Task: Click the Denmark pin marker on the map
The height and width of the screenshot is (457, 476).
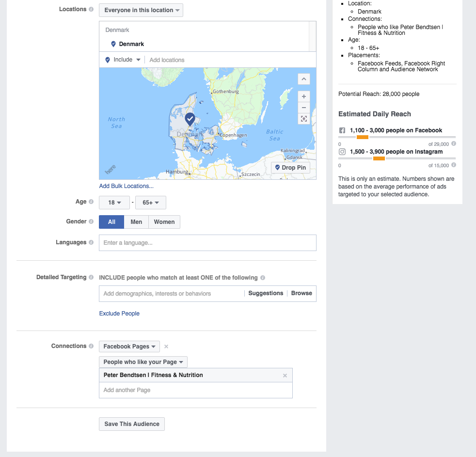Action: coord(190,119)
